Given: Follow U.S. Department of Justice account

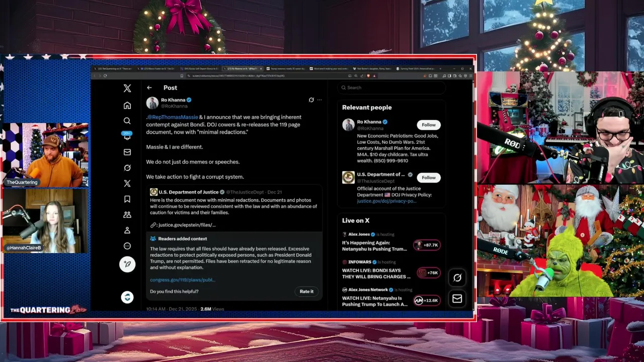Looking at the screenshot, I should pos(429,177).
